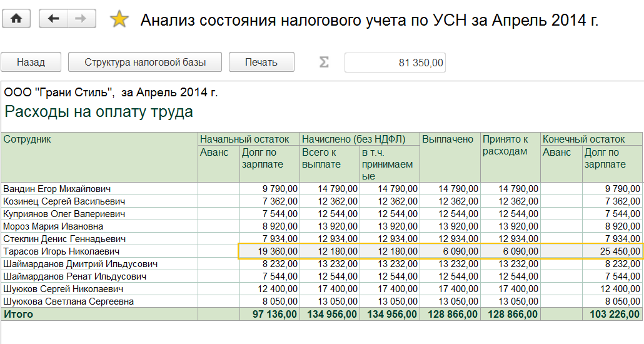
Task: Click Шуюкова Светлана Сергеевна row
Action: [68, 301]
